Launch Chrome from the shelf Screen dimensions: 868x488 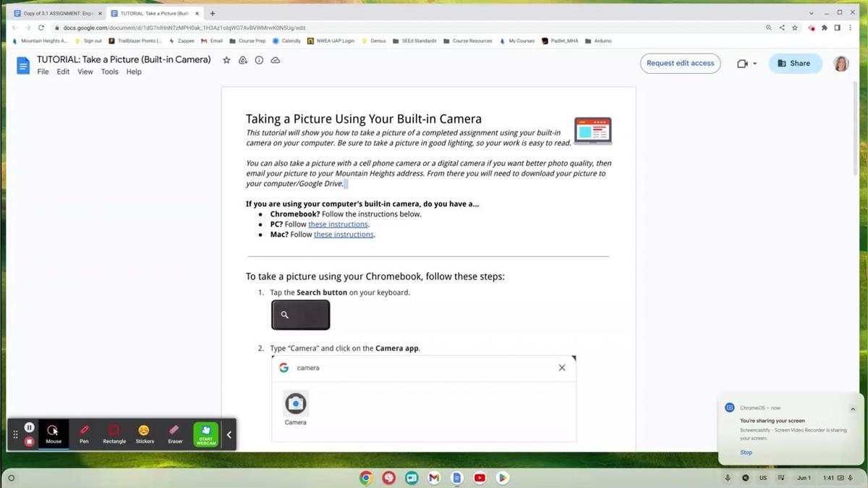click(x=367, y=478)
